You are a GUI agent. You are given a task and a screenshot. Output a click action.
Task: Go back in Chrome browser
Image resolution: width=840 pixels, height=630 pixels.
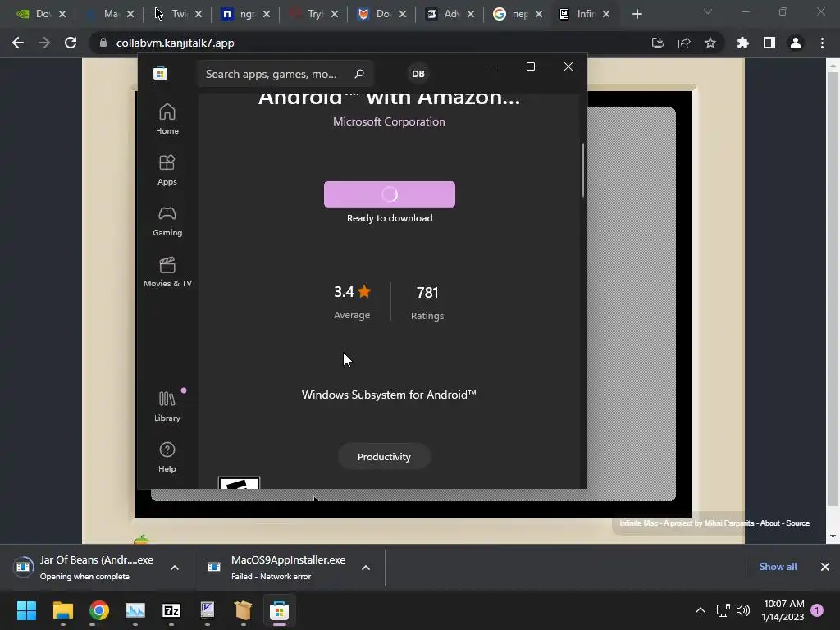(18, 43)
